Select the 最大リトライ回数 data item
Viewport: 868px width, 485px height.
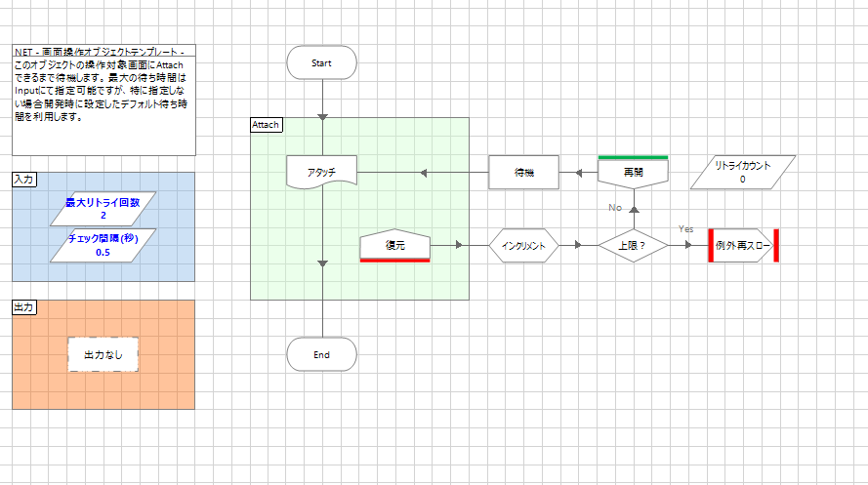coord(103,209)
